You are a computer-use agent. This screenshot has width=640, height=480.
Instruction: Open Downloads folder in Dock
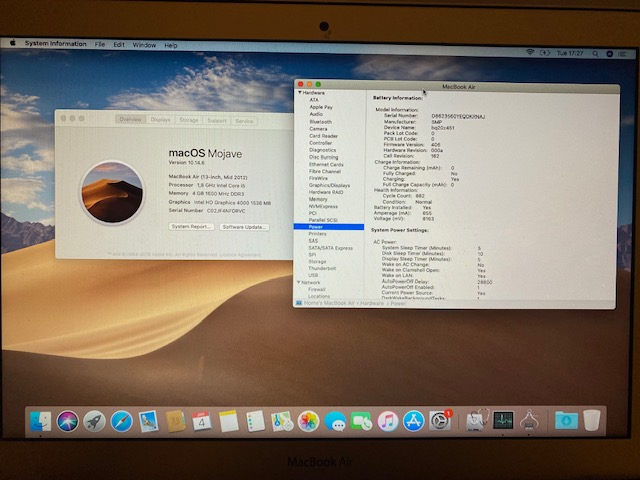[566, 420]
